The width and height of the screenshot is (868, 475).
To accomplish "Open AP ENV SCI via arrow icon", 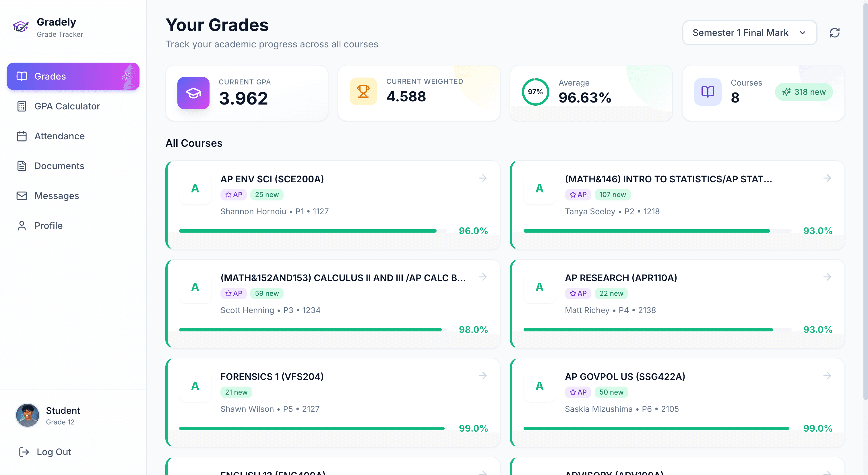I will (483, 178).
